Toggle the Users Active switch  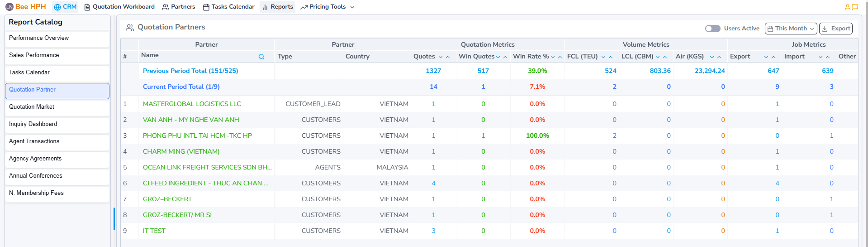[x=712, y=29]
